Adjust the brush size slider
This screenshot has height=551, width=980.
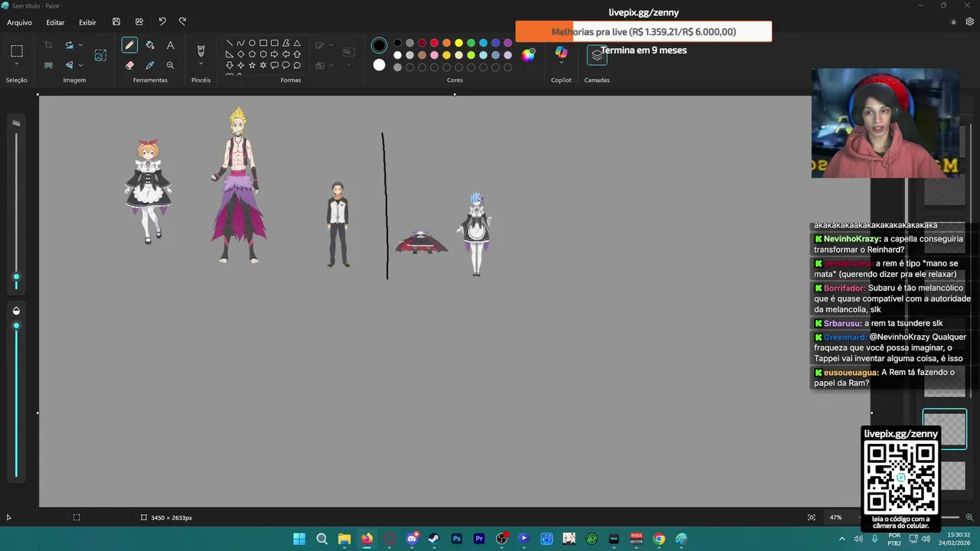[x=16, y=278]
